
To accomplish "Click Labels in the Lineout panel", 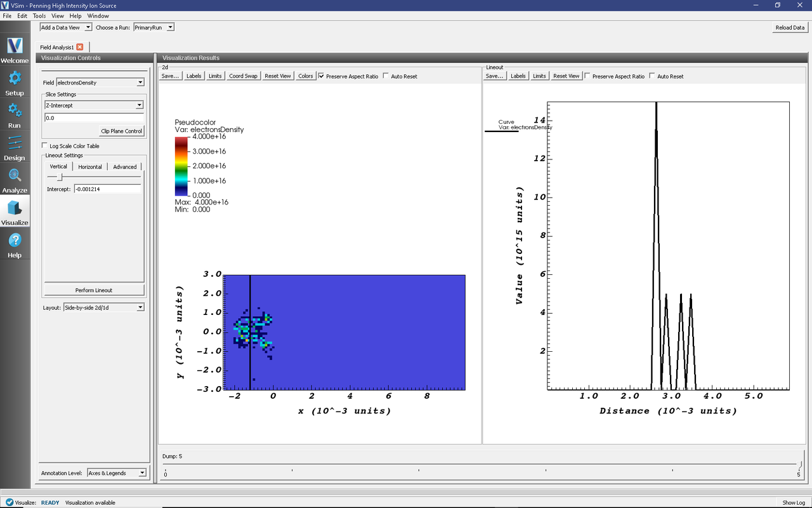I will point(518,76).
